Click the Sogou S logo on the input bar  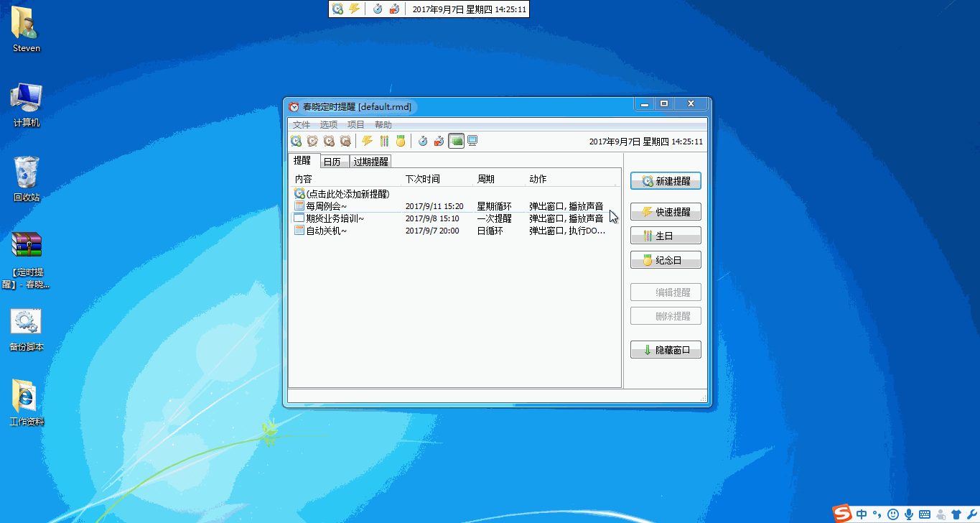841,513
